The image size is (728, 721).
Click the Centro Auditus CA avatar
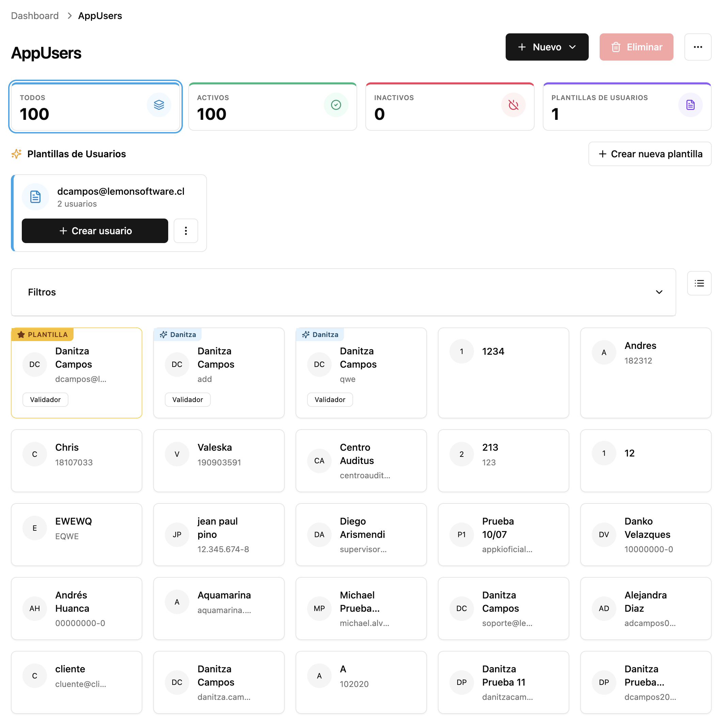point(319,460)
